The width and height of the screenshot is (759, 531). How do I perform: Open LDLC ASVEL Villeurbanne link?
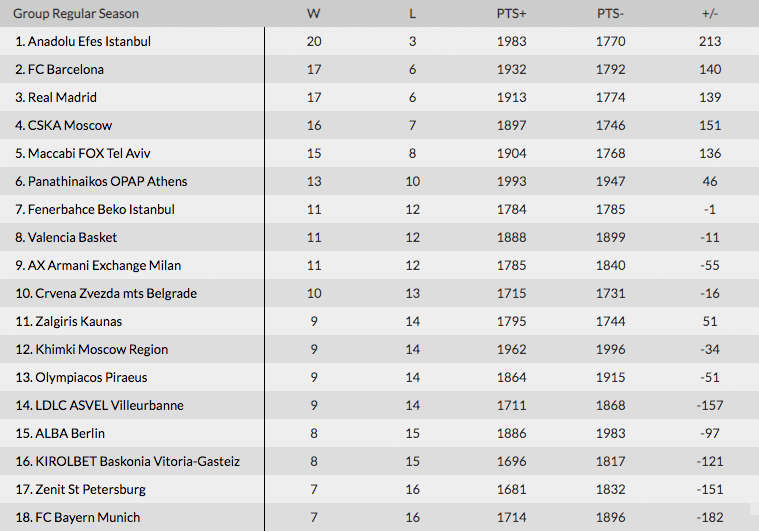click(x=99, y=406)
